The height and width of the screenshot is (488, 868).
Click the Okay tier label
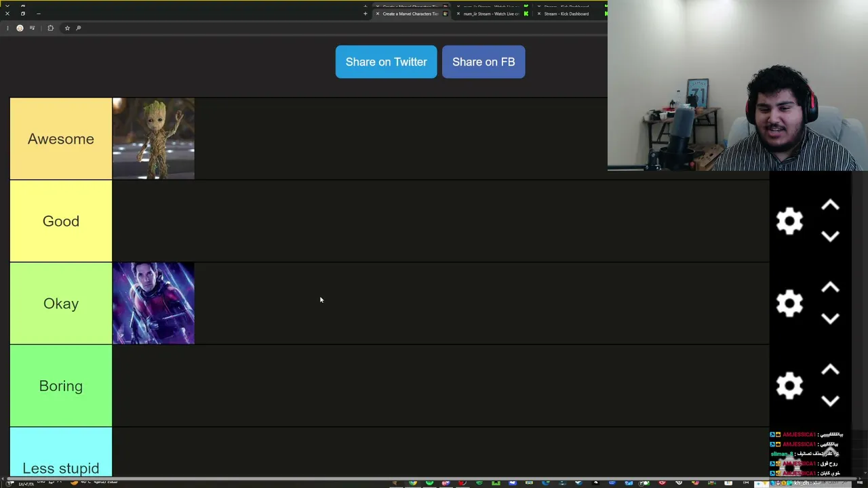[61, 304]
